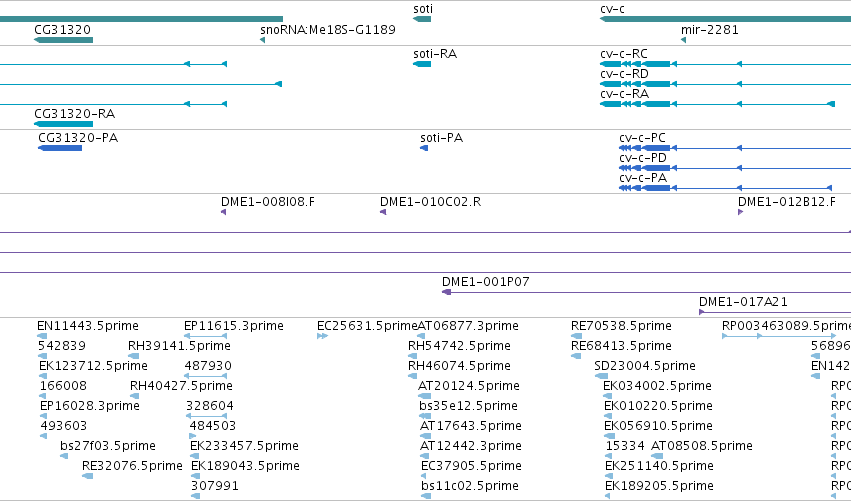Image resolution: width=851 pixels, height=501 pixels.
Task: Click the 487930 feature label
Action: click(x=208, y=366)
